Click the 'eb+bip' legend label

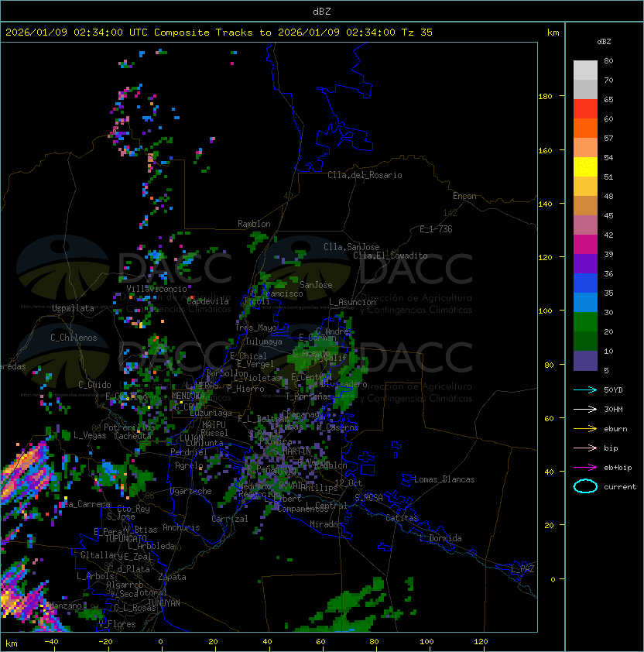[618, 468]
